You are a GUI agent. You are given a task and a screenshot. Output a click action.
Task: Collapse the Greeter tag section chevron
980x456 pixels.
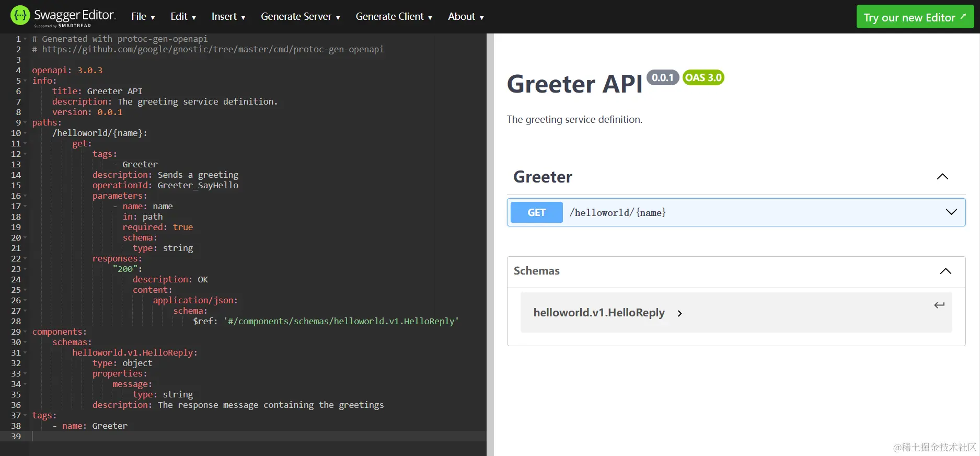click(x=942, y=177)
